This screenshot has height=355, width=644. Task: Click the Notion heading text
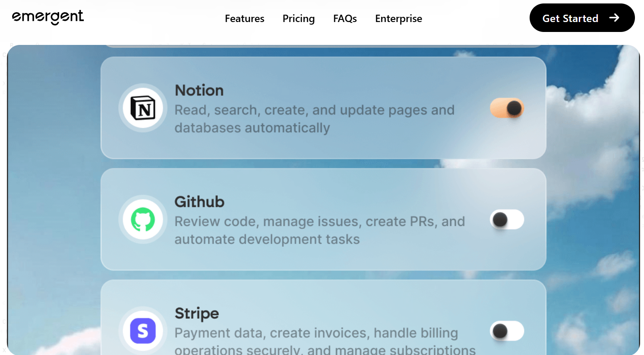click(x=199, y=90)
